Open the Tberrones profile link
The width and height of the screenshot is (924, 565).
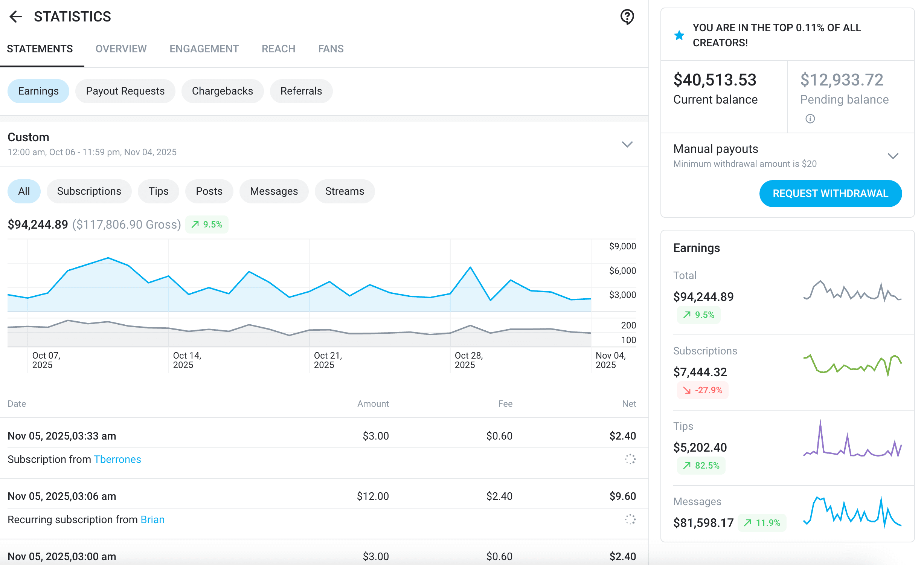[x=117, y=459]
